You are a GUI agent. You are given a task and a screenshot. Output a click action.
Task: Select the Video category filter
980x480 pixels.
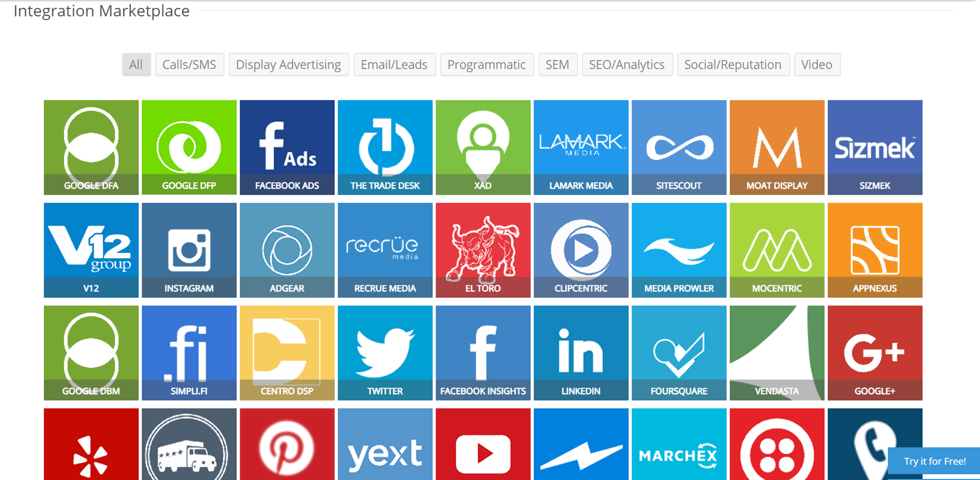[x=816, y=65]
